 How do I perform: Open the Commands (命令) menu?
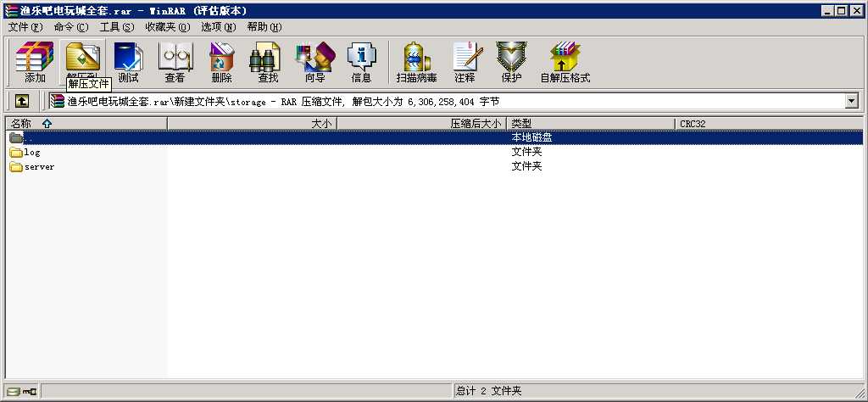point(71,27)
